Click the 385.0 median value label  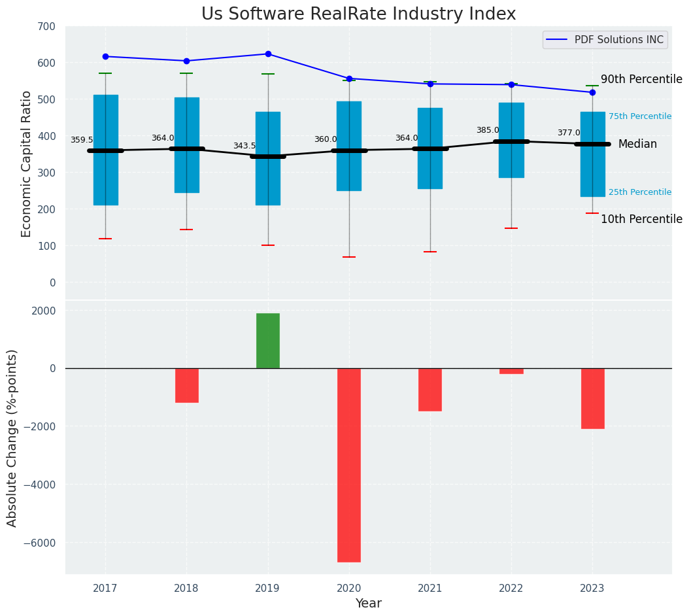[487, 130]
